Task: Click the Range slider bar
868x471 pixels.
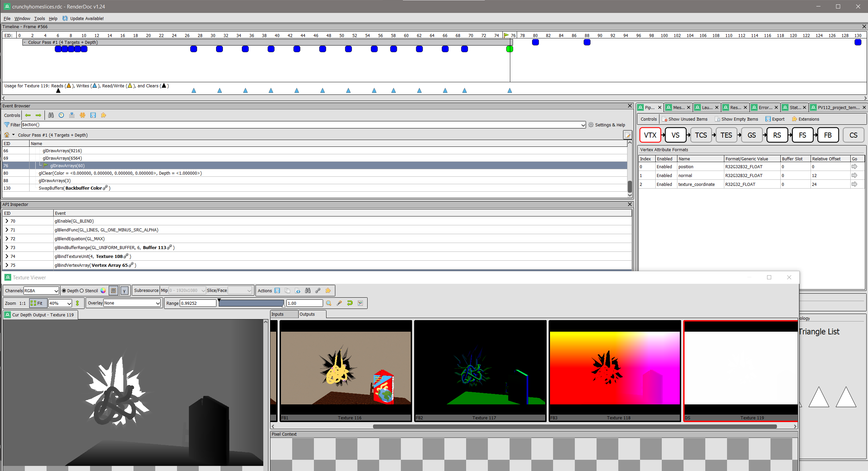Action: pos(251,303)
